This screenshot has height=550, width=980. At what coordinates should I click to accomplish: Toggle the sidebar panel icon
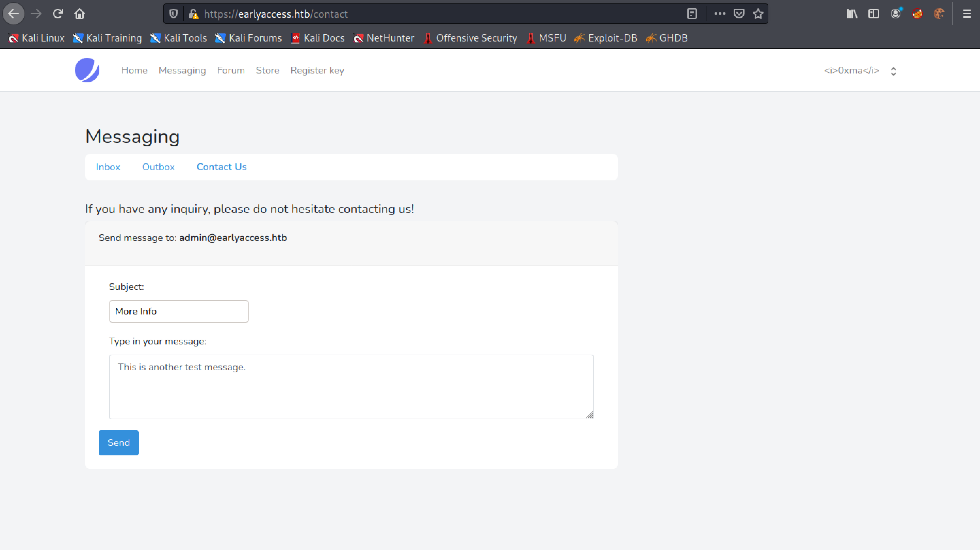(874, 14)
